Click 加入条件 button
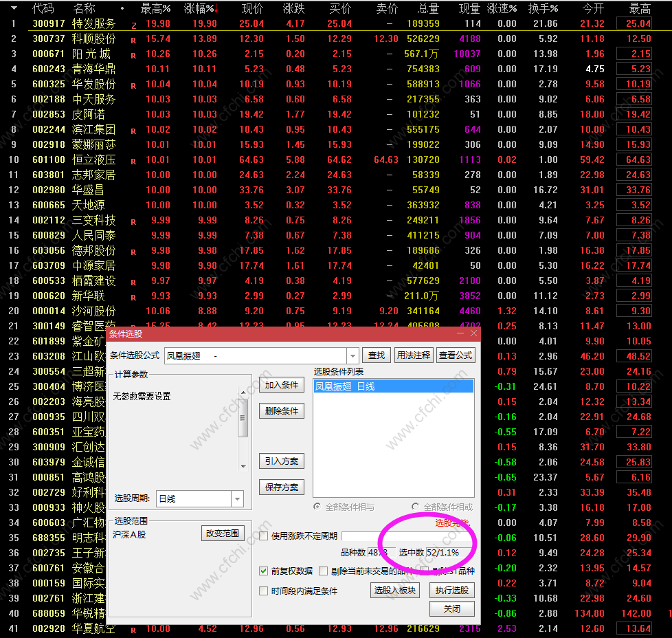The image size is (672, 638). click(x=282, y=385)
